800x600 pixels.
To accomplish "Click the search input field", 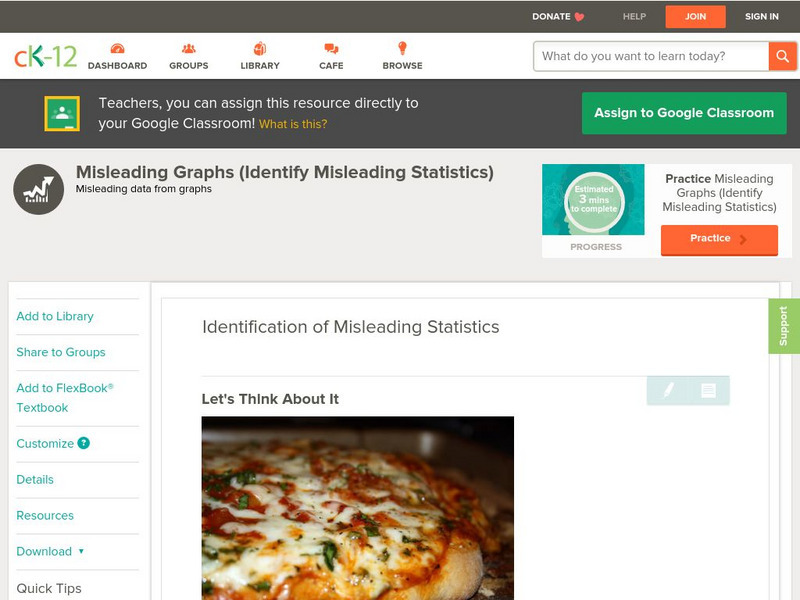I will coord(651,56).
